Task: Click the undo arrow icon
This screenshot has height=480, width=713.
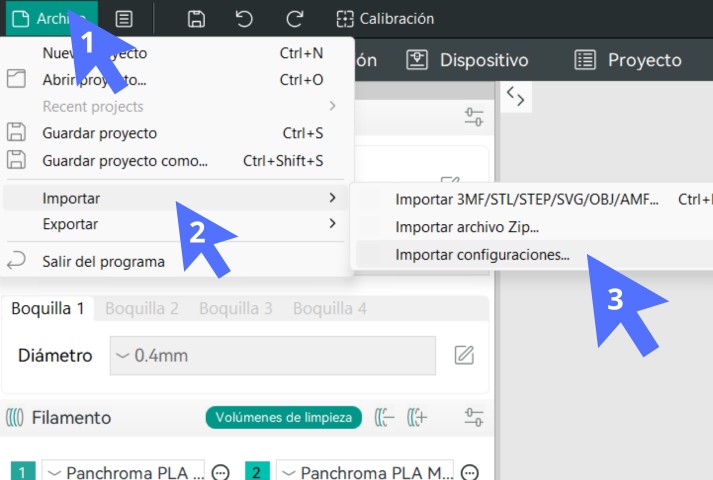Action: click(x=244, y=19)
